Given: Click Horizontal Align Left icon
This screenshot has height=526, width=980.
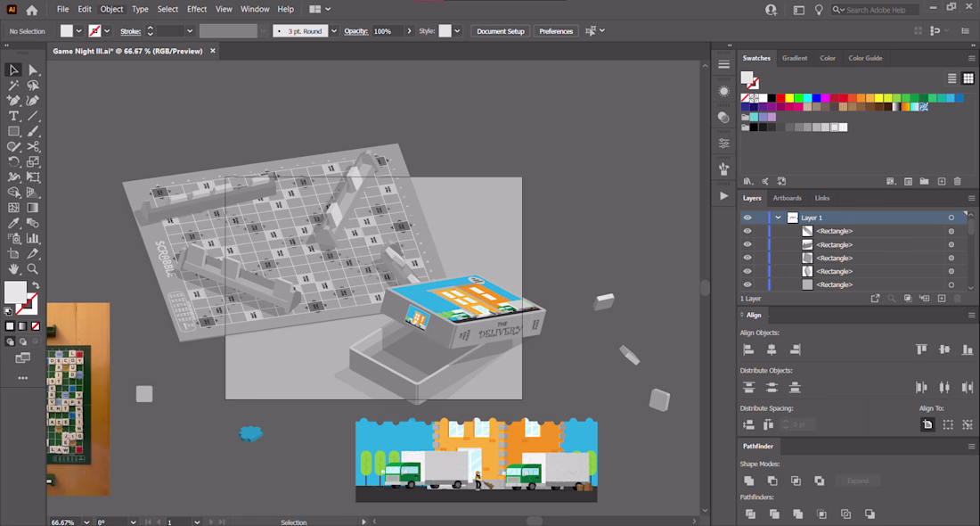Looking at the screenshot, I should coord(748,349).
